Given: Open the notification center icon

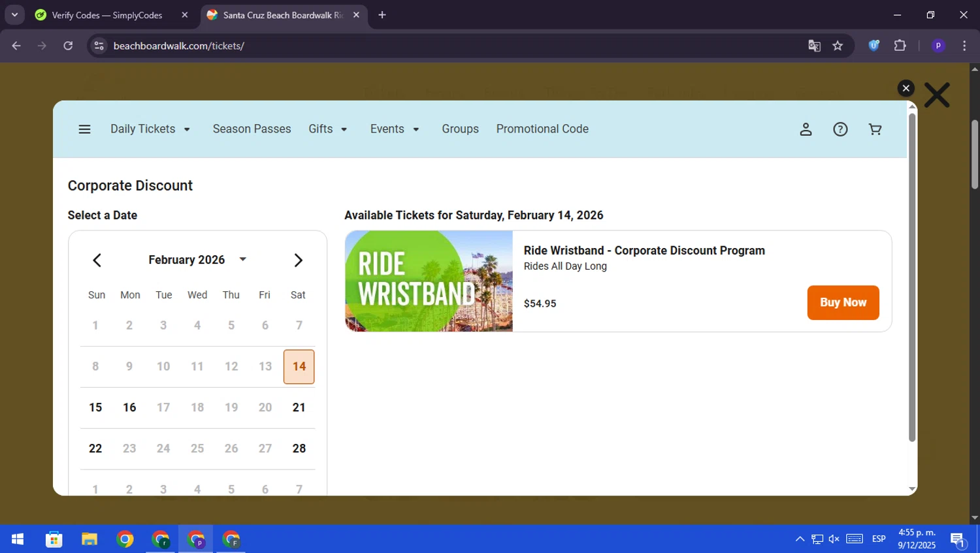Looking at the screenshot, I should point(958,539).
